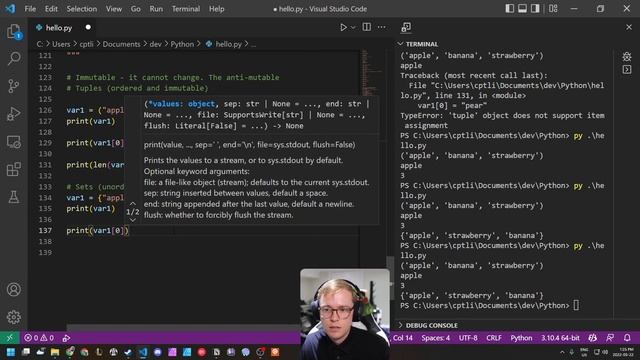Expand the run options dropdown arrow
640x360 pixels.
(x=353, y=27)
